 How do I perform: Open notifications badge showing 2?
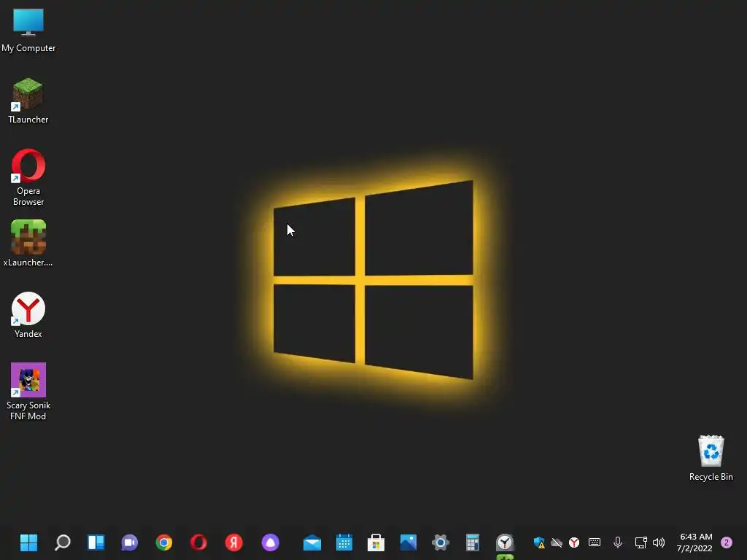click(727, 542)
